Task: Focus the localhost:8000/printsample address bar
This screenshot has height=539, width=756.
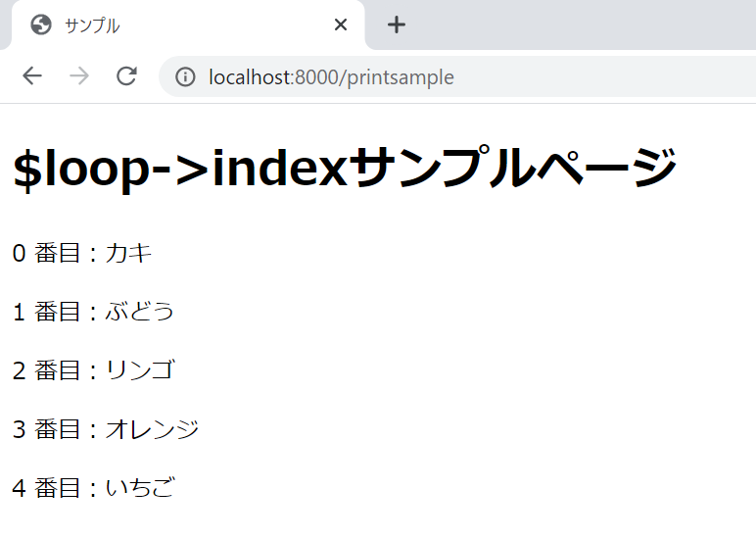Action: pyautogui.click(x=331, y=76)
